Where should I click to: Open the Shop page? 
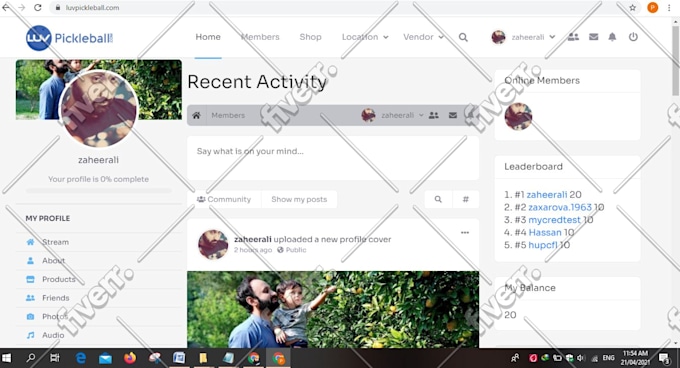311,37
